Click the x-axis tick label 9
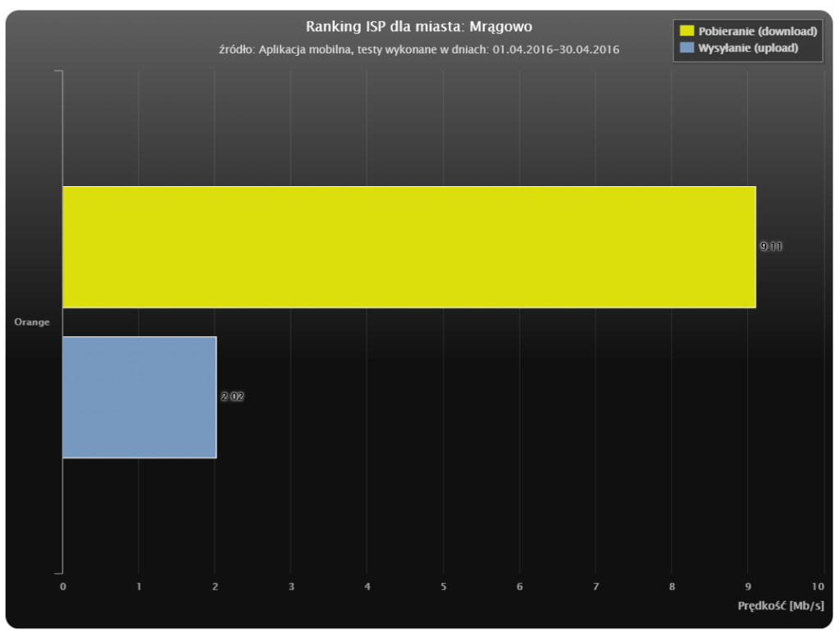840x634 pixels. (x=748, y=586)
